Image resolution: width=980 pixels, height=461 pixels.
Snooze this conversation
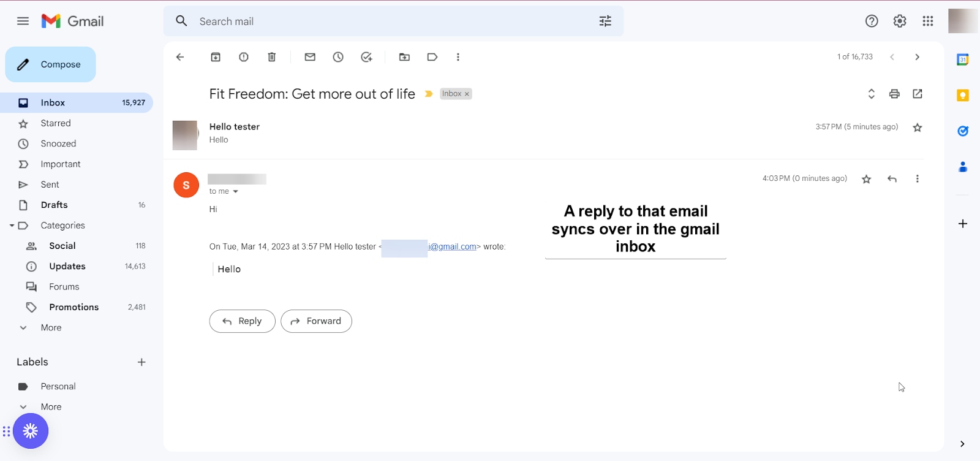[338, 57]
